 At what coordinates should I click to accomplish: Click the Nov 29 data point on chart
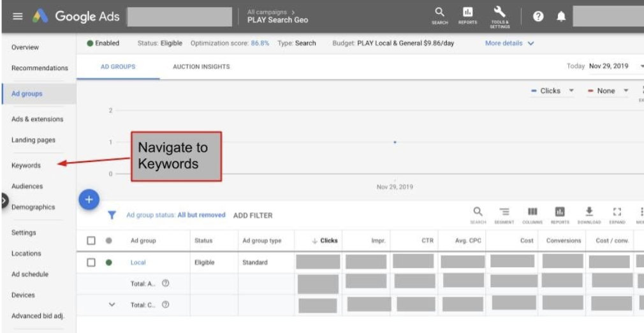point(395,142)
